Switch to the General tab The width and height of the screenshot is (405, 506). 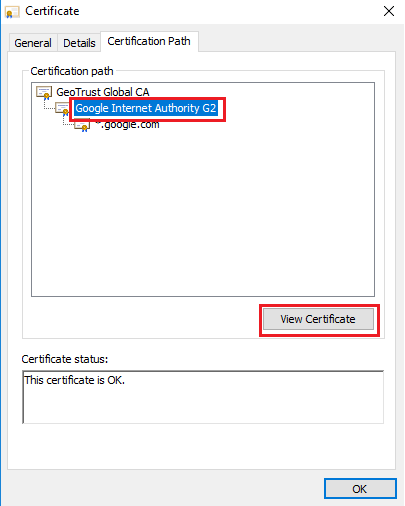33,43
